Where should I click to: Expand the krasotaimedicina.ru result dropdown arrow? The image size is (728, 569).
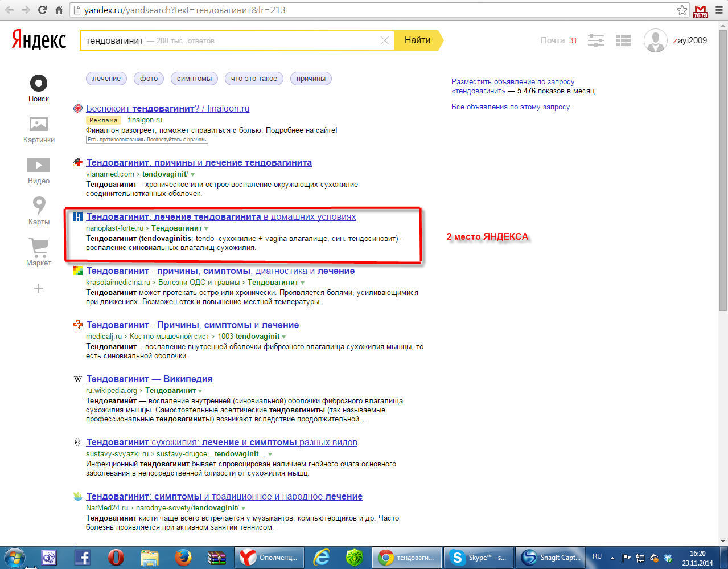(302, 283)
